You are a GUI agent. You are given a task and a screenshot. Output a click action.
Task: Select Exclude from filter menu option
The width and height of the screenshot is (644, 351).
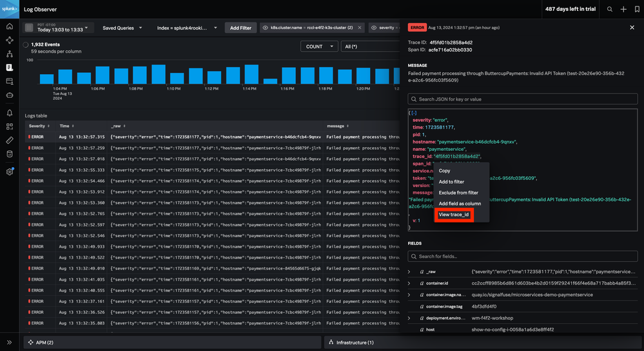[458, 193]
